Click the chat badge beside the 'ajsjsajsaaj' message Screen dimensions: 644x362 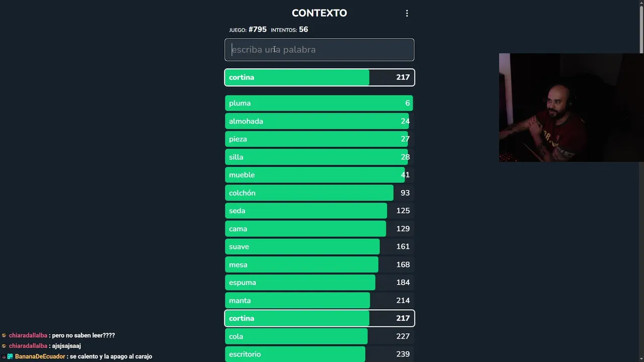click(4, 346)
